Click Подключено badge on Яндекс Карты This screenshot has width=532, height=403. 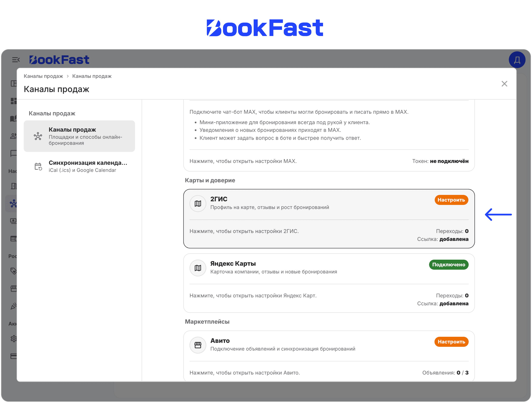click(449, 265)
